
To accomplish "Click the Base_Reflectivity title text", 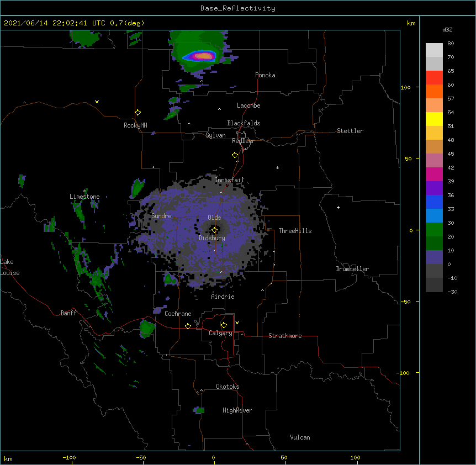I will [238, 8].
